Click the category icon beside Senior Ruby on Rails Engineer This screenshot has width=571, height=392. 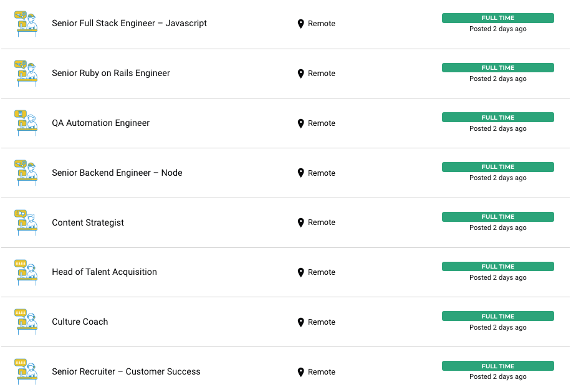(26, 74)
